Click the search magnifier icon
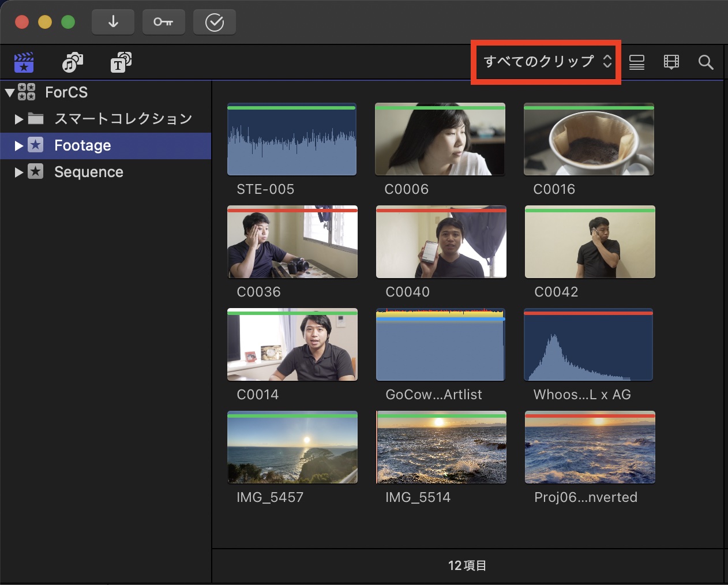Viewport: 728px width, 585px height. (x=706, y=62)
